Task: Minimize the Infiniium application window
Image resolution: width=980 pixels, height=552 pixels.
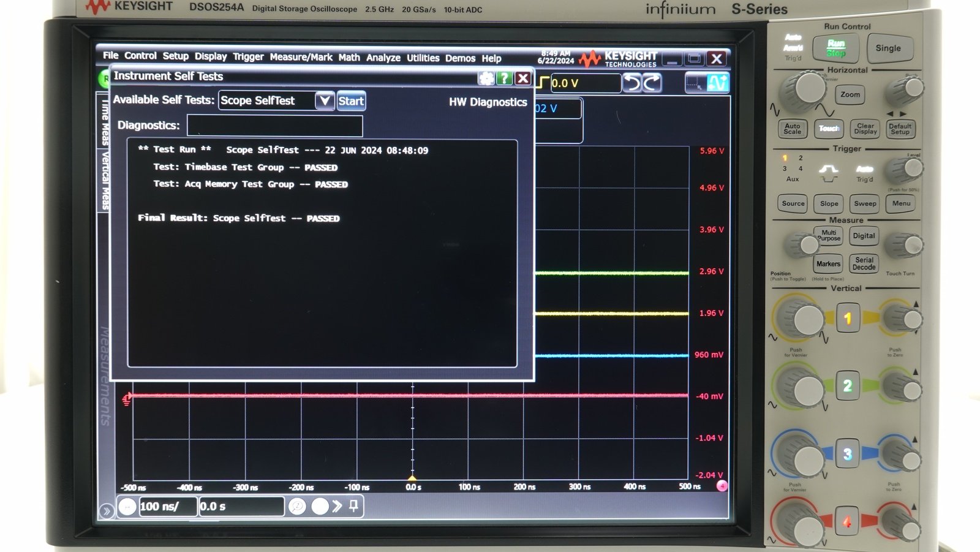Action: pos(673,59)
